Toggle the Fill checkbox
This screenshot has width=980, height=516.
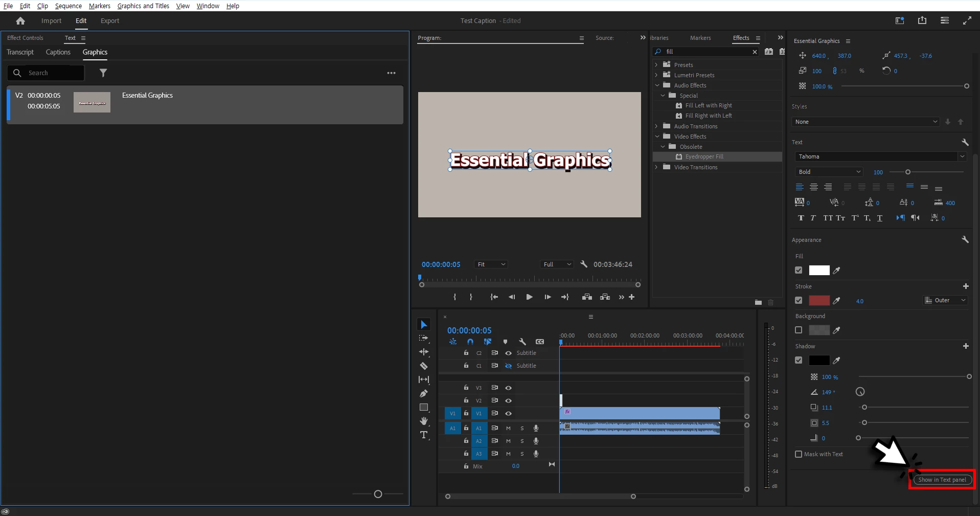(799, 270)
